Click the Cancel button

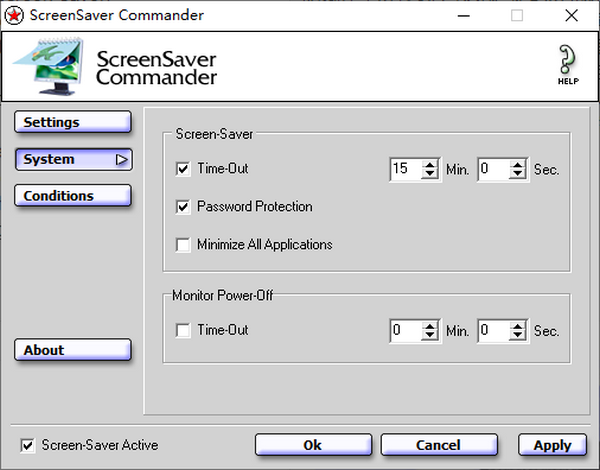439,445
